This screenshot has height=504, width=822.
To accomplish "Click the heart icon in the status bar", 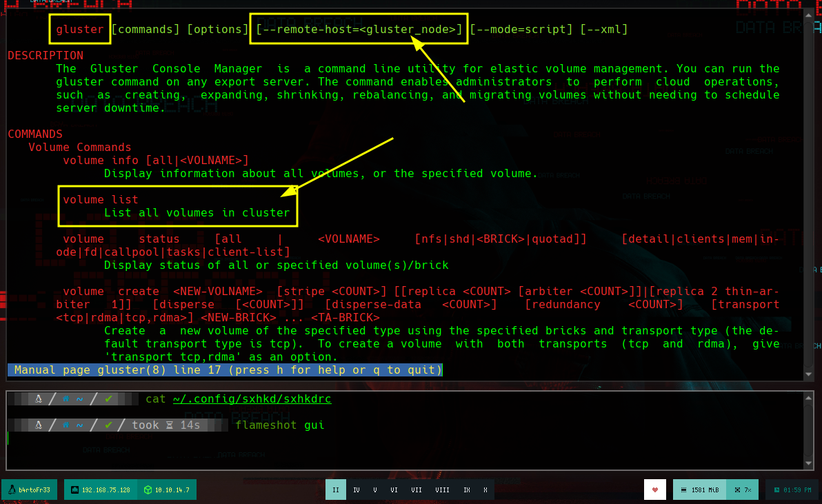I will [654, 490].
